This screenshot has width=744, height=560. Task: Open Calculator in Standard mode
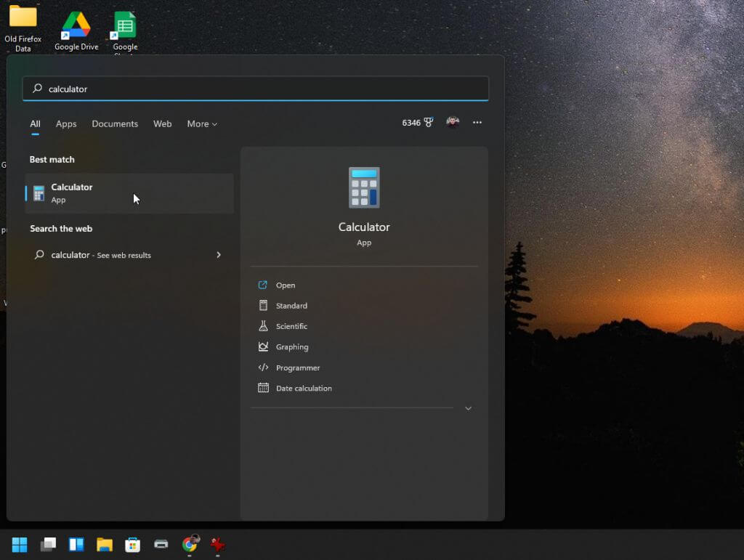pyautogui.click(x=291, y=306)
